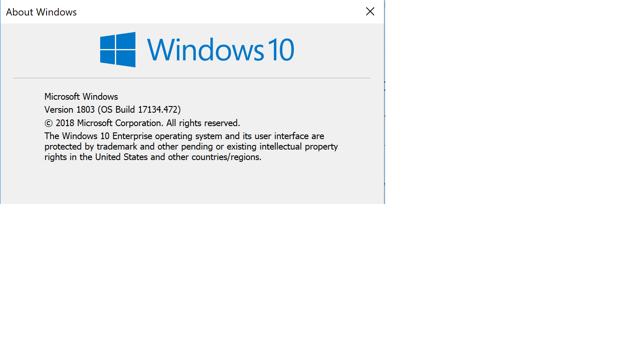Click the line mentioning Windows 10 Enterprise
644x362 pixels.
point(184,136)
